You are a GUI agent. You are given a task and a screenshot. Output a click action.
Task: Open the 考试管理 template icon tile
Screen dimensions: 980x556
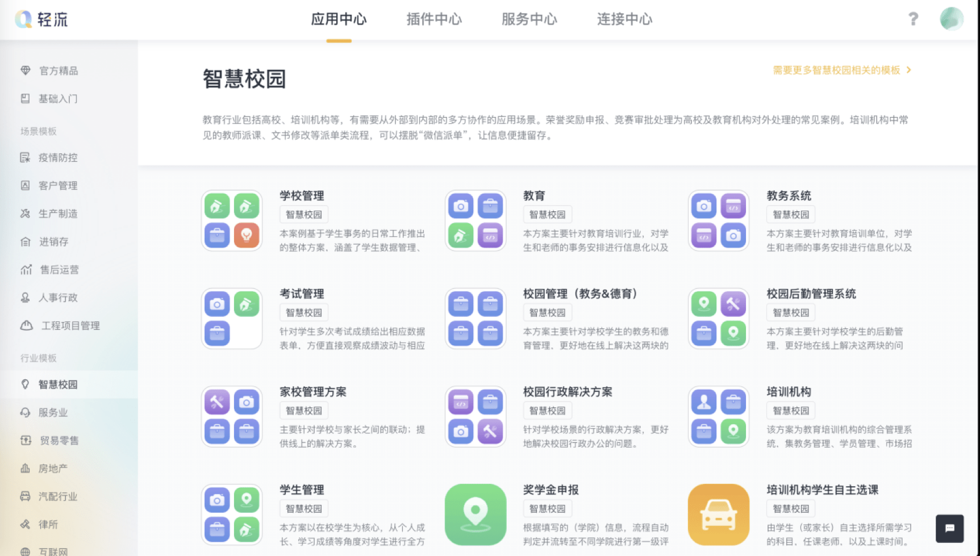[232, 319]
